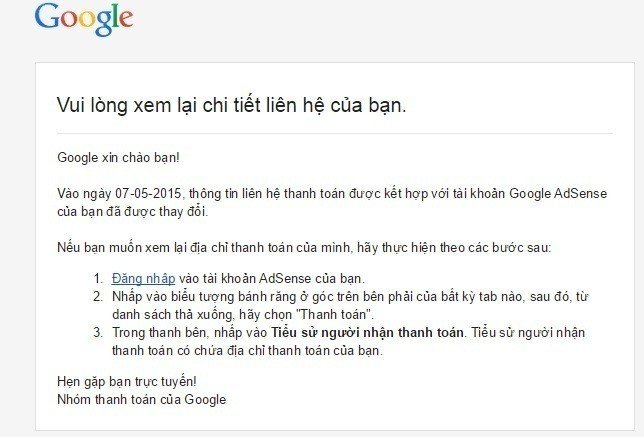Open the Đăng nhập sign-in link

point(143,278)
